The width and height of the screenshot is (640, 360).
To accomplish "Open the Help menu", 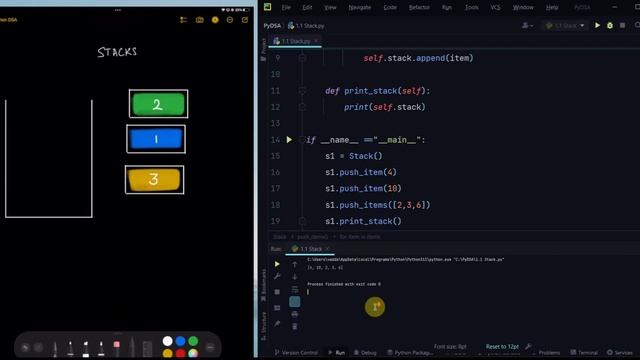I will click(x=552, y=7).
